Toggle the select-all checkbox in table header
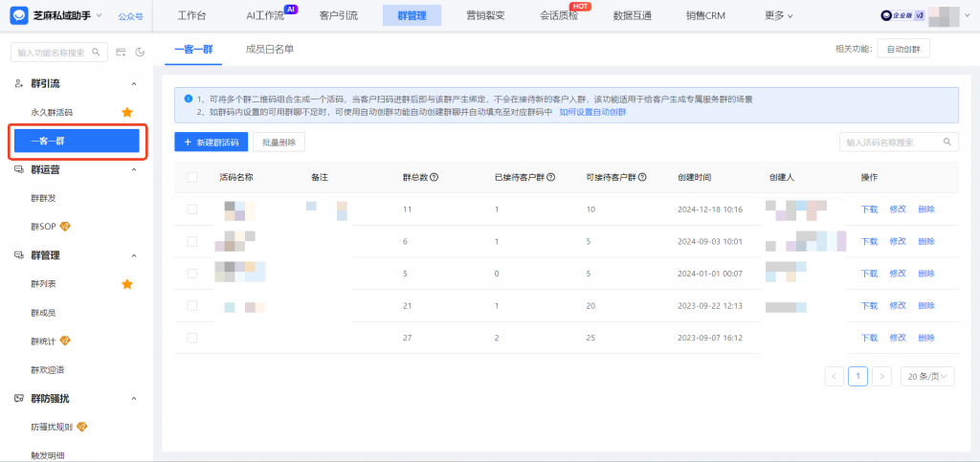This screenshot has height=462, width=980. click(x=192, y=178)
